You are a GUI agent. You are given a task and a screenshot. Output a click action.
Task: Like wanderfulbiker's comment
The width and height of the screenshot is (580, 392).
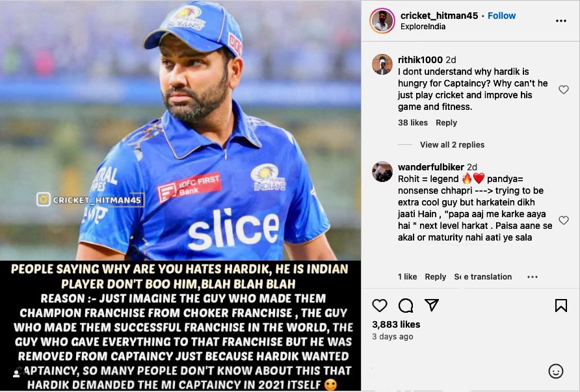564,220
